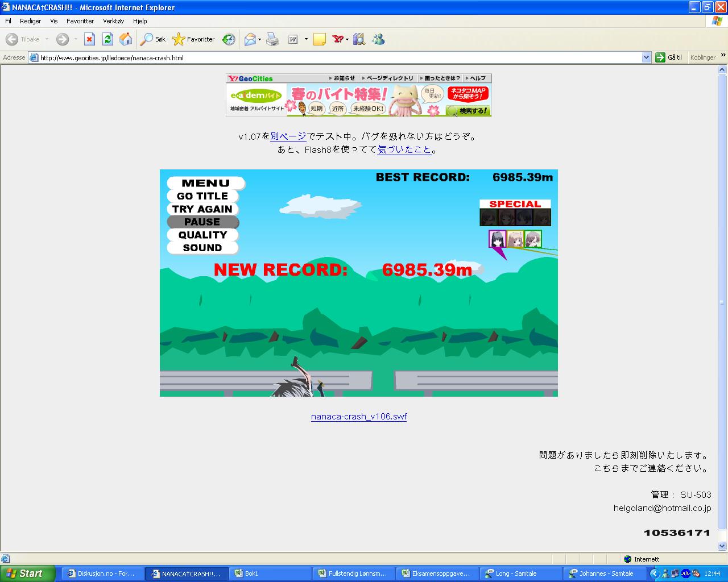
Task: Click the green Gå til arrow button
Action: pos(669,57)
